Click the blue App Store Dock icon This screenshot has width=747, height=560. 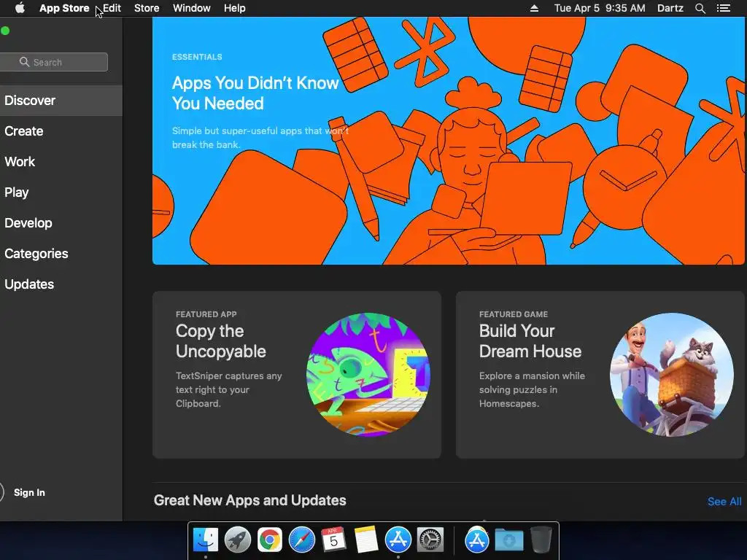tap(398, 540)
